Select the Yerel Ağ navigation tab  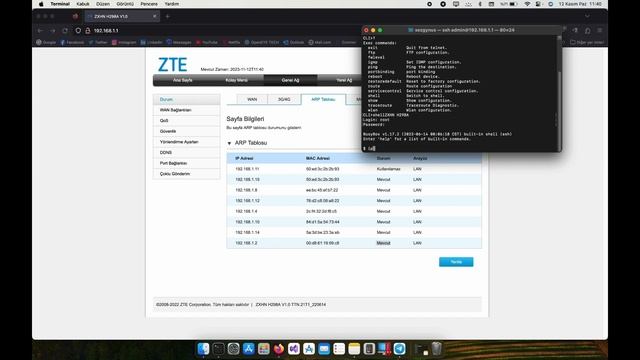pyautogui.click(x=344, y=80)
